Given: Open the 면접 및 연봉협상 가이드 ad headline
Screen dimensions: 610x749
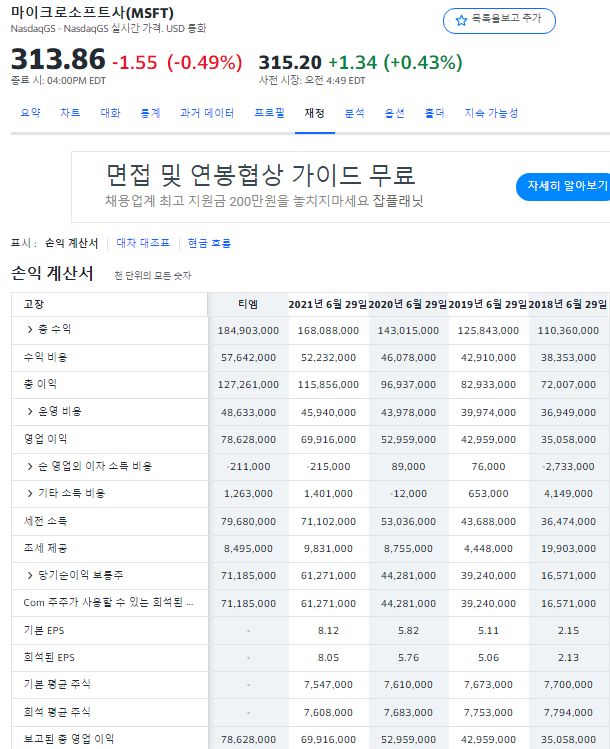Looking at the screenshot, I should (260, 175).
